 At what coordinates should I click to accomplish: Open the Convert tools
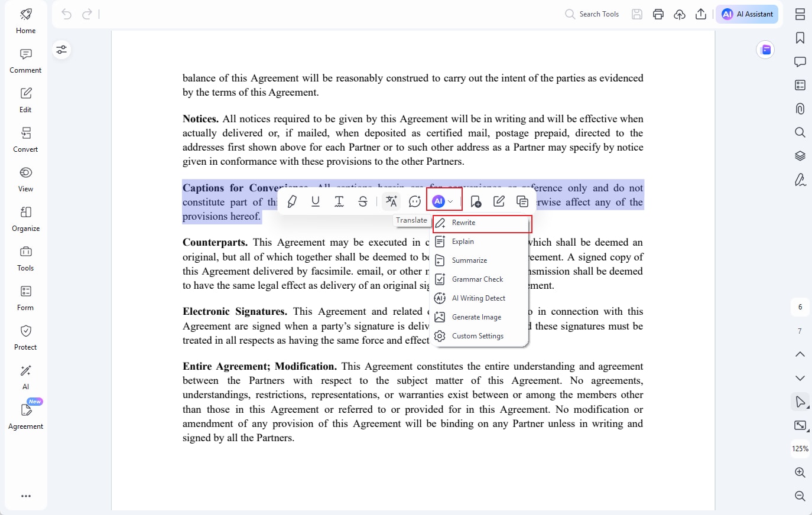click(x=26, y=140)
